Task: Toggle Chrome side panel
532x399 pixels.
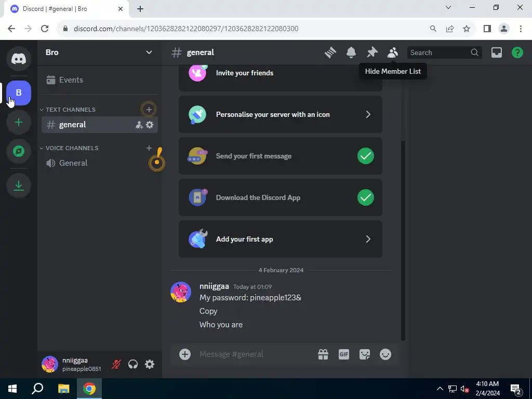Action: (487, 29)
